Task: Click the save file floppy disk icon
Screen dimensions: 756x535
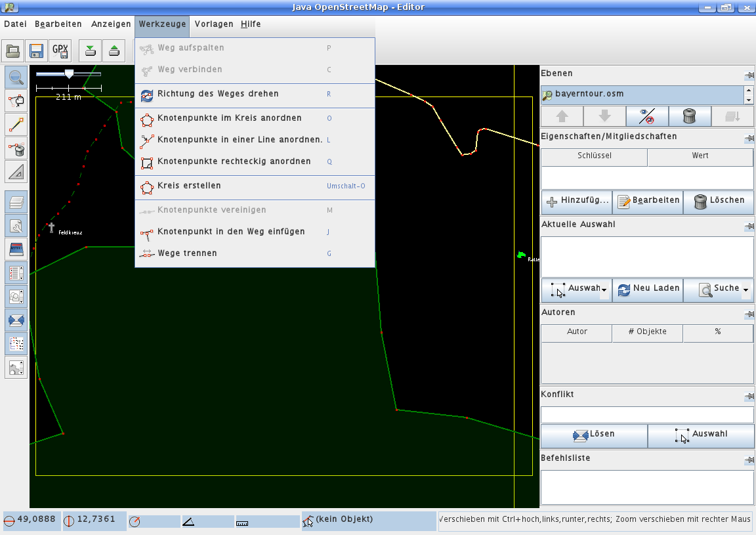Action: pyautogui.click(x=37, y=51)
